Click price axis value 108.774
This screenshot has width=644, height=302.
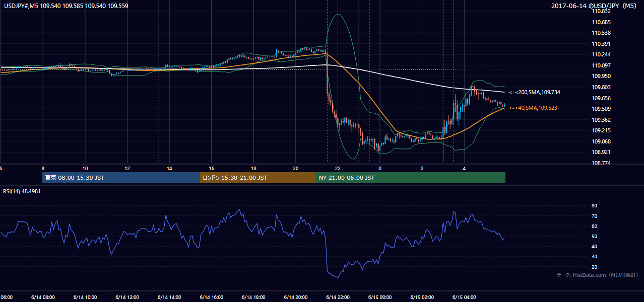602,163
